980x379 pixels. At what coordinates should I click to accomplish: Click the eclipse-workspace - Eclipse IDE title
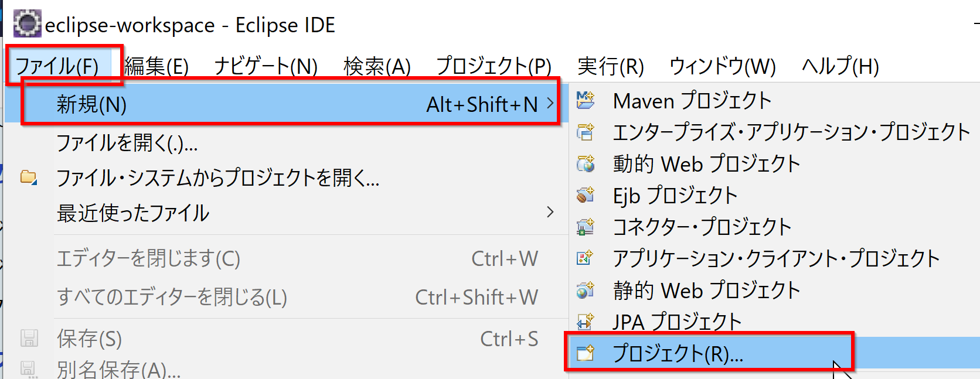(x=190, y=25)
